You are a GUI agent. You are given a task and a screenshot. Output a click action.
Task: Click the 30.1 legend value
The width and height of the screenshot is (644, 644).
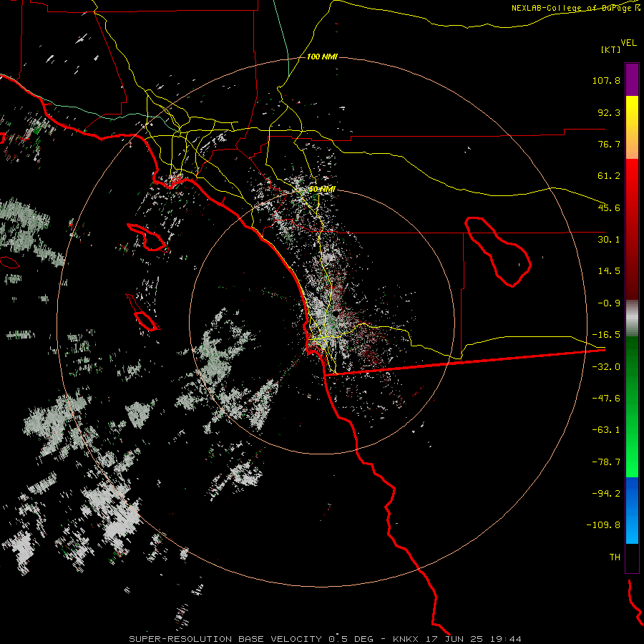[609, 240]
